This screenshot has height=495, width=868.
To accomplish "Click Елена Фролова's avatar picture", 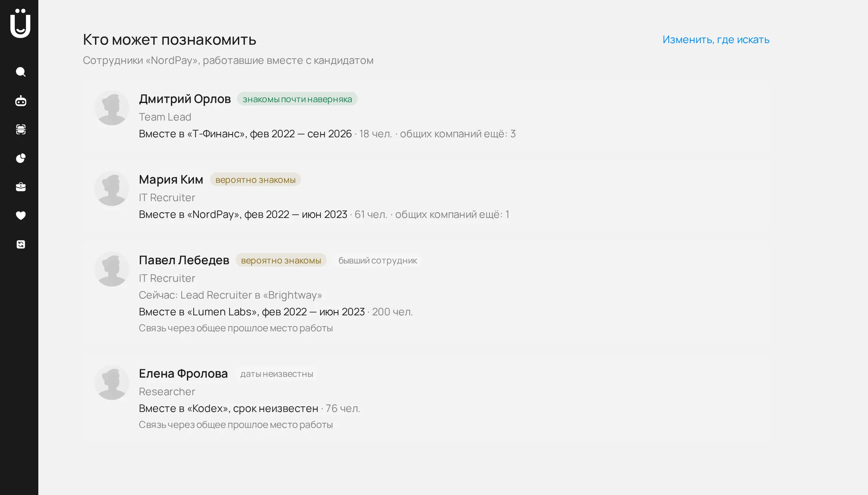I will [x=112, y=382].
